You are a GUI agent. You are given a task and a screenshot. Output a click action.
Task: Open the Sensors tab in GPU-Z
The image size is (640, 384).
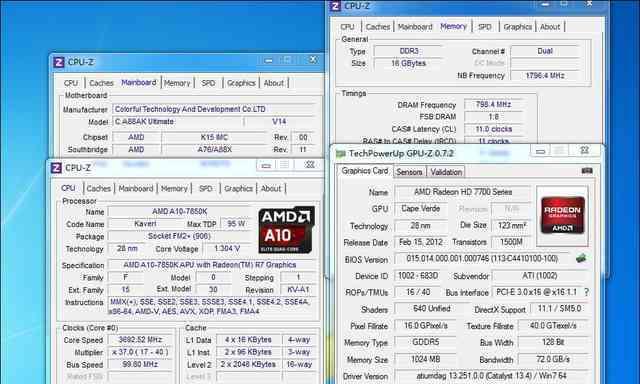409,172
